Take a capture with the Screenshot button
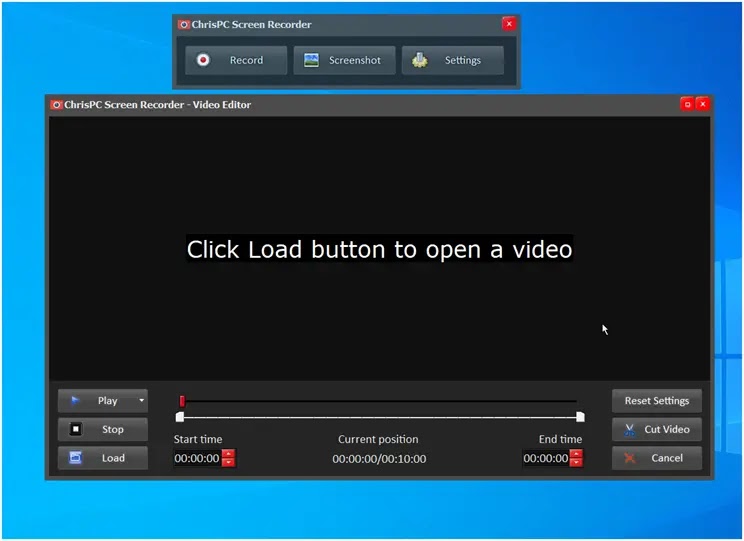The image size is (744, 541). pyautogui.click(x=344, y=60)
